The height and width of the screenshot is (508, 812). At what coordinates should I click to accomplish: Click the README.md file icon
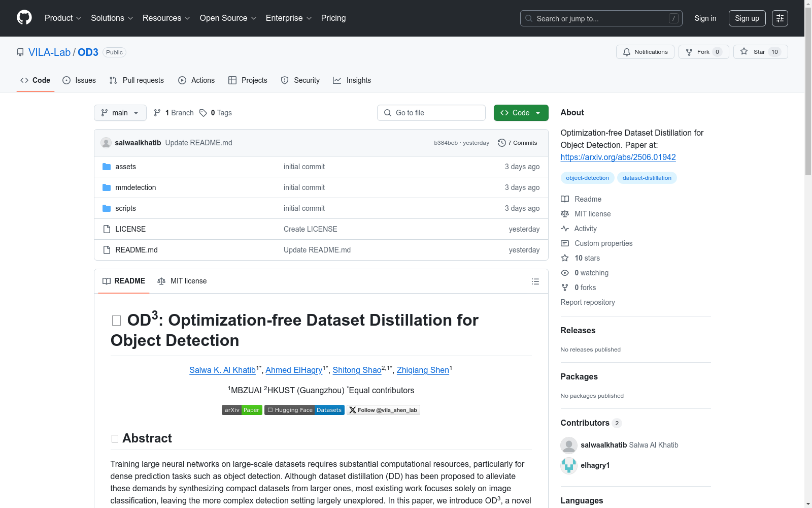pyautogui.click(x=107, y=250)
